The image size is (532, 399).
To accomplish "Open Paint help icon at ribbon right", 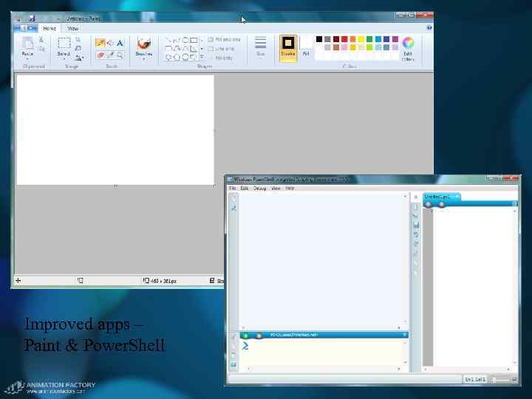I will coord(429,28).
